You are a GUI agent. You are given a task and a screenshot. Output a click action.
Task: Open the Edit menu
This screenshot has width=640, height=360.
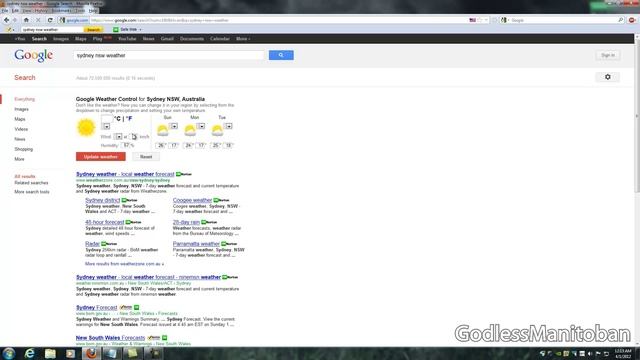[x=15, y=10]
